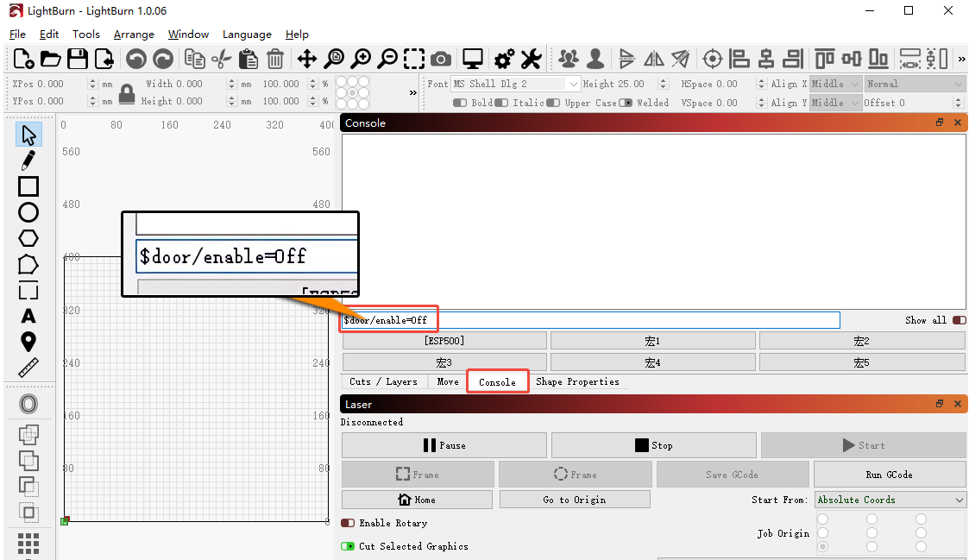Image resolution: width=969 pixels, height=560 pixels.
Task: Open the Normal text mode dropdown
Action: (915, 84)
